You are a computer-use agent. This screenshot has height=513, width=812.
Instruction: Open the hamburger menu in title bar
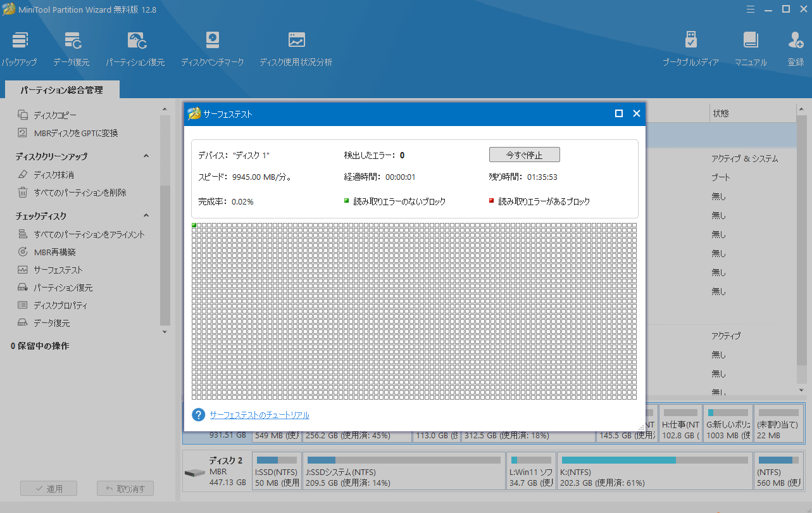click(x=750, y=9)
